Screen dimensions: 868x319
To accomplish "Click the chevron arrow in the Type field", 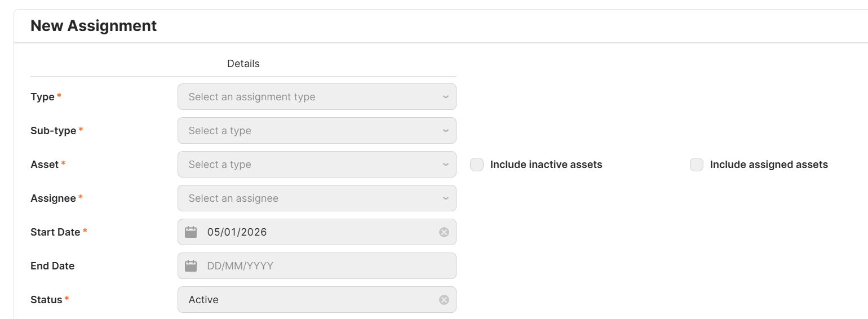I will click(x=445, y=97).
